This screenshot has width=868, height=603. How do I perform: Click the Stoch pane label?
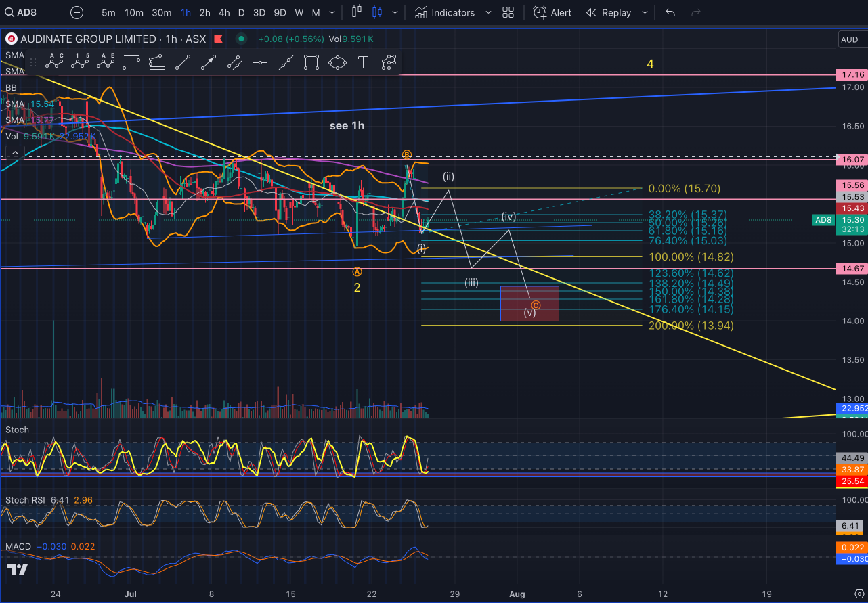18,430
